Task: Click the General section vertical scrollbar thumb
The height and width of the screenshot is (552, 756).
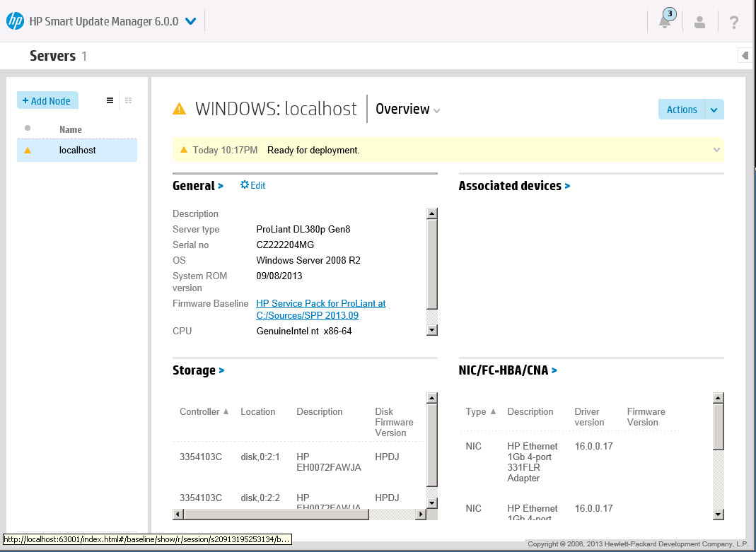Action: coord(432,264)
